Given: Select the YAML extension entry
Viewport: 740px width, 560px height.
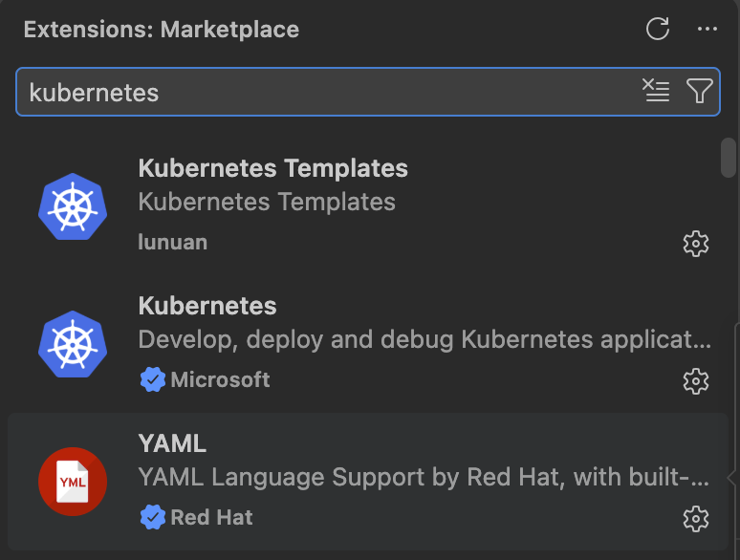Looking at the screenshot, I should coord(368,482).
